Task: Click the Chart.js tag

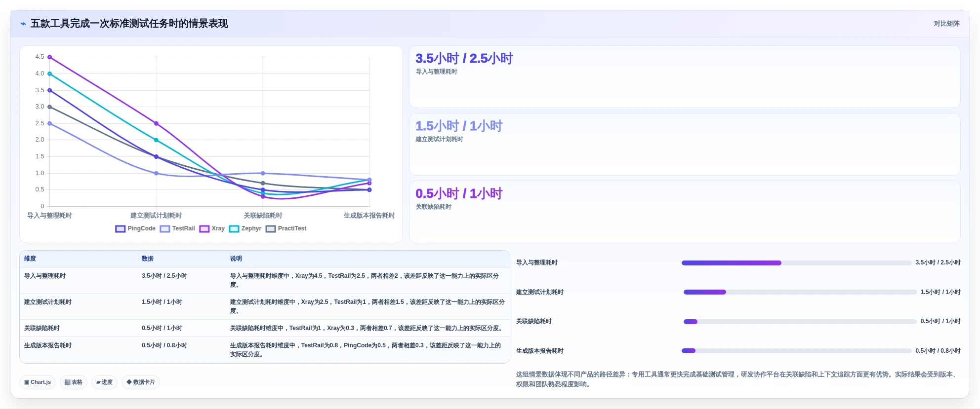Action: pyautogui.click(x=38, y=382)
